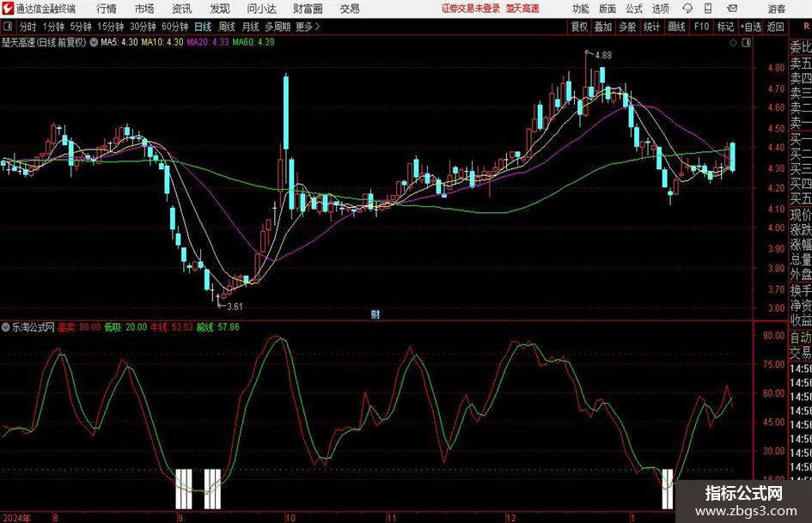Screen dimensions: 812x523
Task: Click the circle icon beside 乐淘公式网
Action: click(x=6, y=327)
